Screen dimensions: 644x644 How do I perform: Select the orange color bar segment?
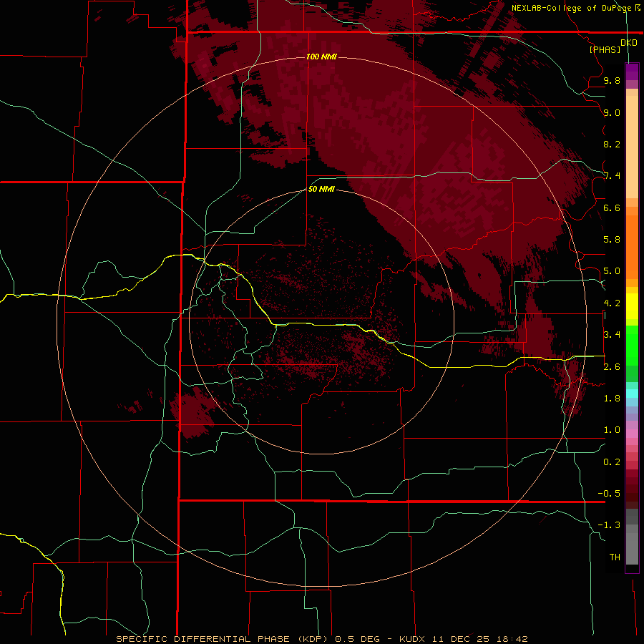(x=632, y=248)
